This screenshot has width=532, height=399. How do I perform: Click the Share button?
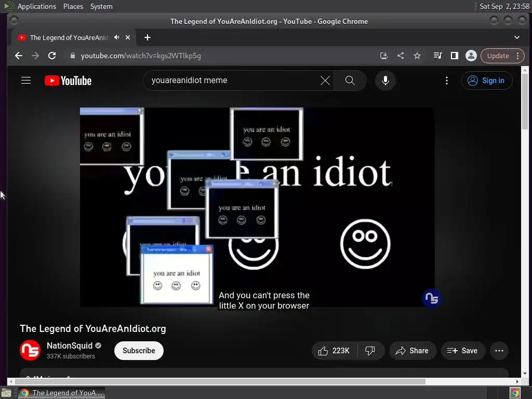[x=412, y=351]
